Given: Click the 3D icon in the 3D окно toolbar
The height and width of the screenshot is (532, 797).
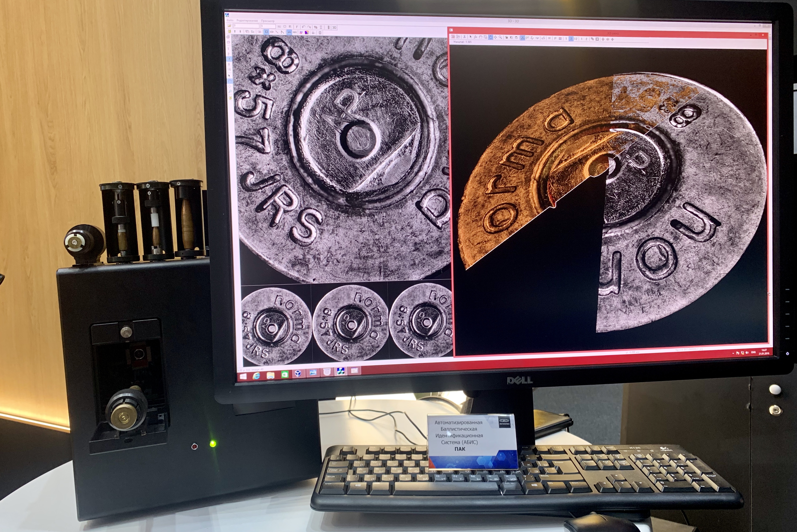Looking at the screenshot, I should pyautogui.click(x=453, y=37).
